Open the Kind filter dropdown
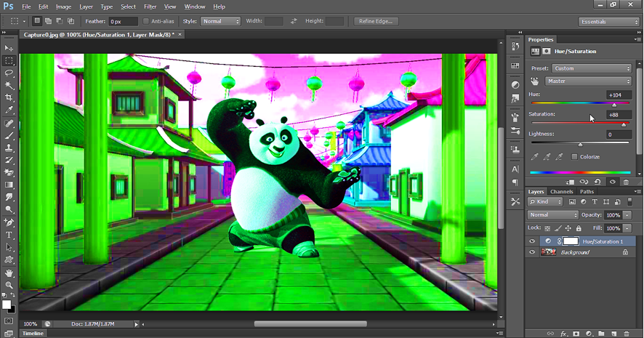 point(545,201)
